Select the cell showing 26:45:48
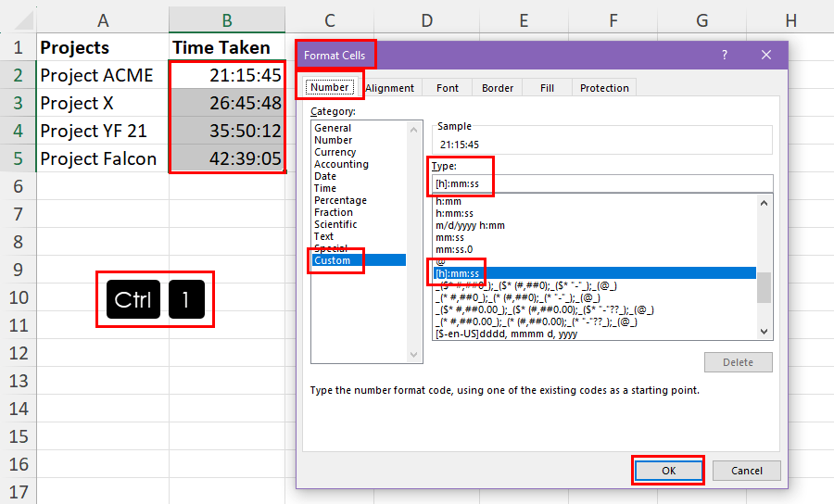This screenshot has height=504, width=834. point(227,103)
